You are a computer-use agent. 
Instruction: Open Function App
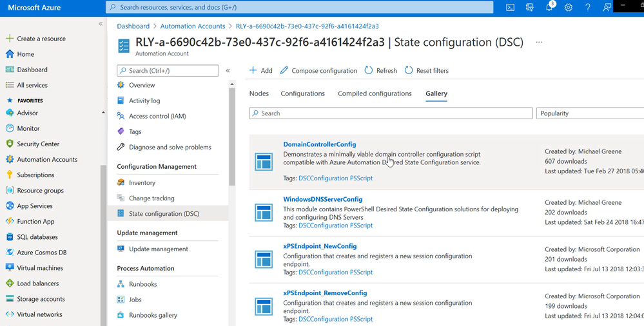pyautogui.click(x=30, y=222)
